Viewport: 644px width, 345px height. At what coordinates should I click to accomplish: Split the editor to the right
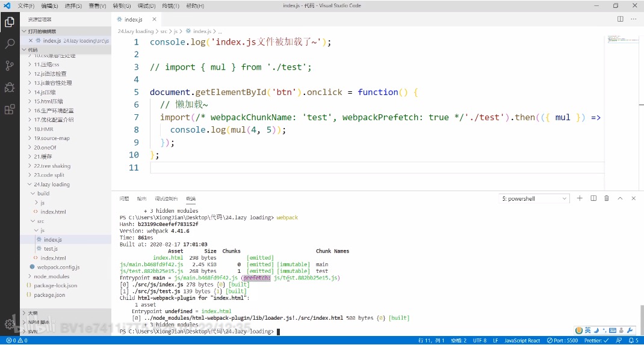620,19
